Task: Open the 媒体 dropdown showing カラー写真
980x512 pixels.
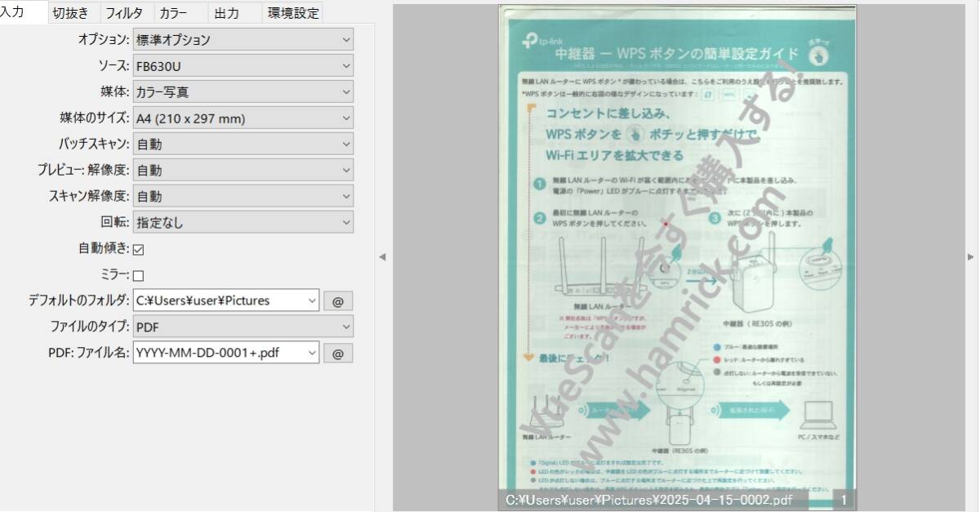Action: coord(243,91)
